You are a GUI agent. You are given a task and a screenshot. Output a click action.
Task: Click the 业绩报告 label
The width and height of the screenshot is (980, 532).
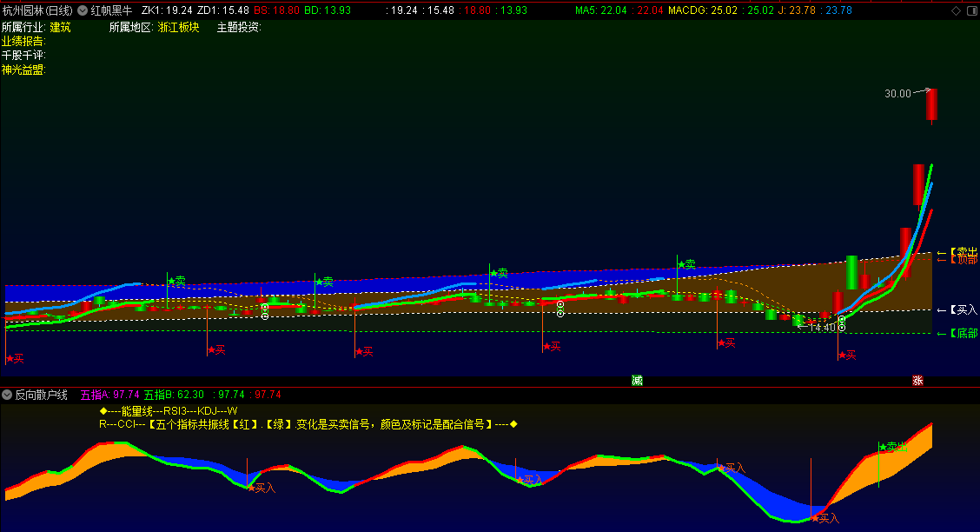[x=23, y=41]
